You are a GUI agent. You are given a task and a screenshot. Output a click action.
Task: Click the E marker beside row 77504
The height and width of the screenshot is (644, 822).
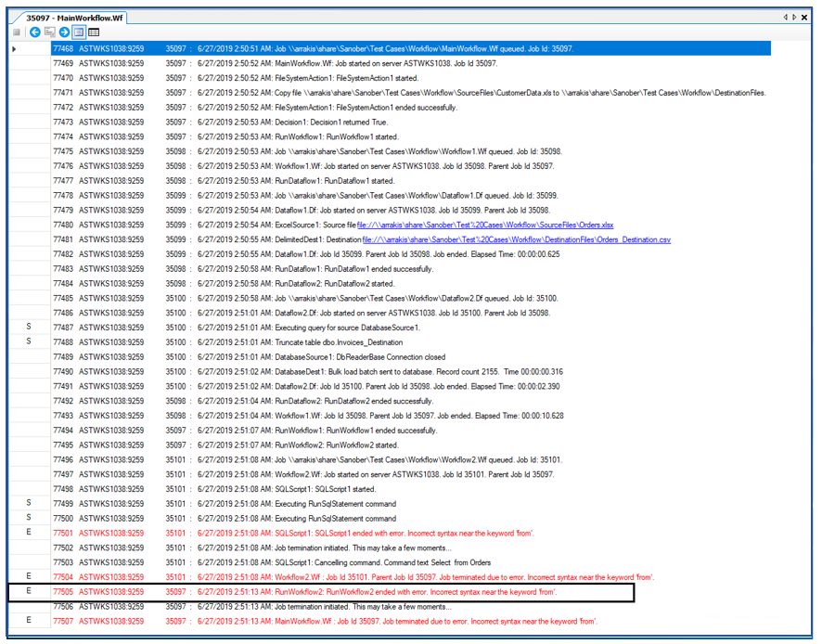tap(29, 577)
